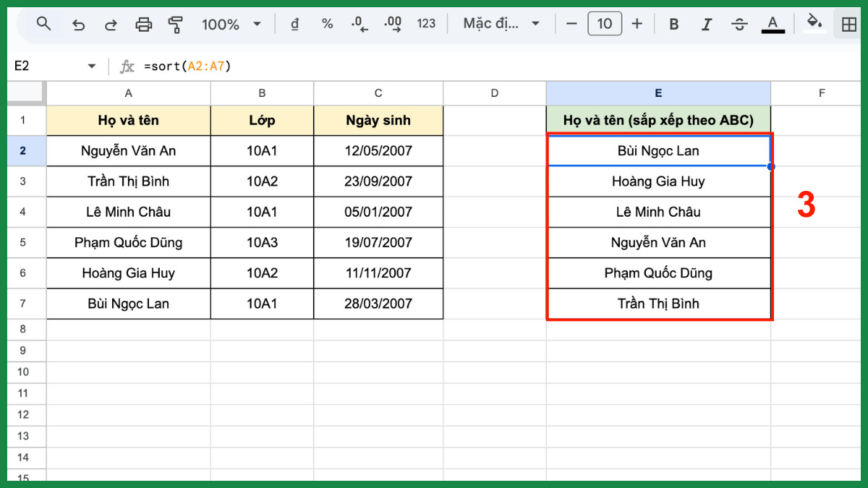
Task: Toggle bold formatting
Action: pyautogui.click(x=673, y=25)
